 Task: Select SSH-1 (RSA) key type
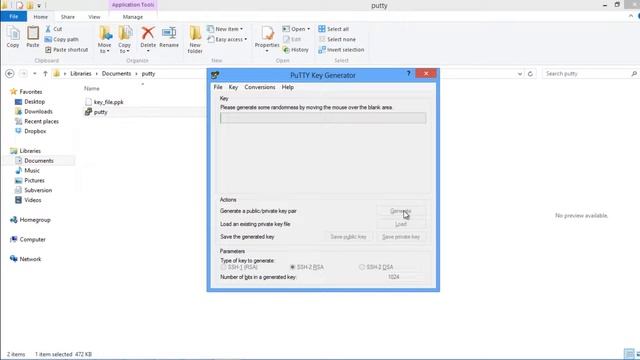[240, 267]
